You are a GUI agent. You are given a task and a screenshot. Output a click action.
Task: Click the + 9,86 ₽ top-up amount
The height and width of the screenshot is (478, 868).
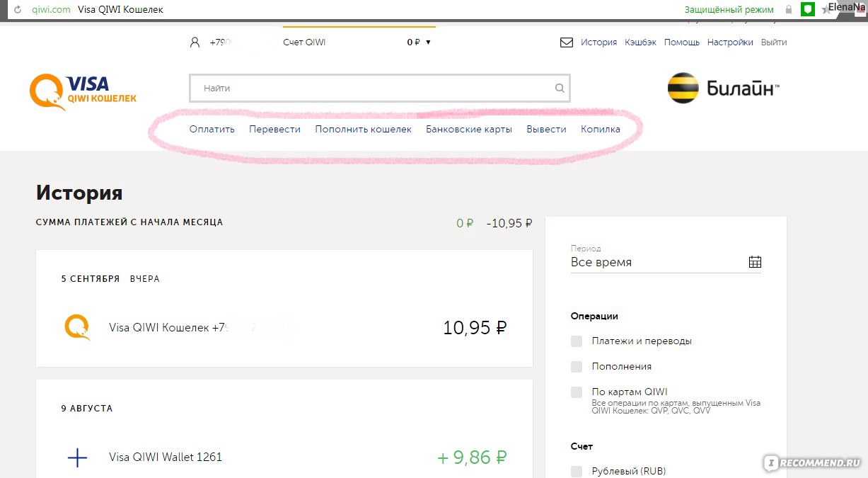pyautogui.click(x=472, y=457)
